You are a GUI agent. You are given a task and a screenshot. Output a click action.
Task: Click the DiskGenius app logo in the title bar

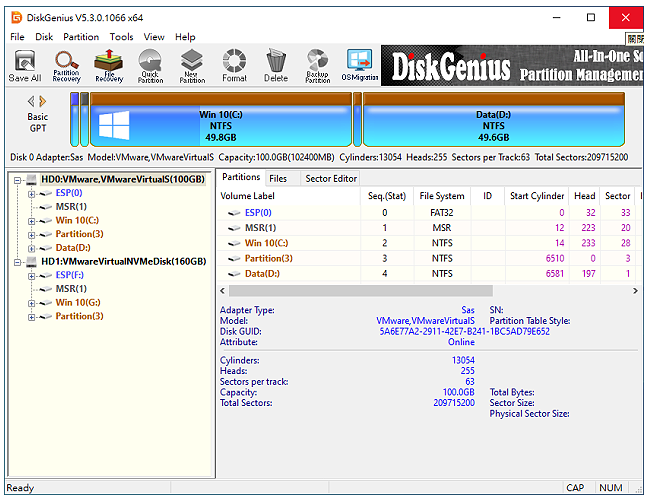click(17, 17)
